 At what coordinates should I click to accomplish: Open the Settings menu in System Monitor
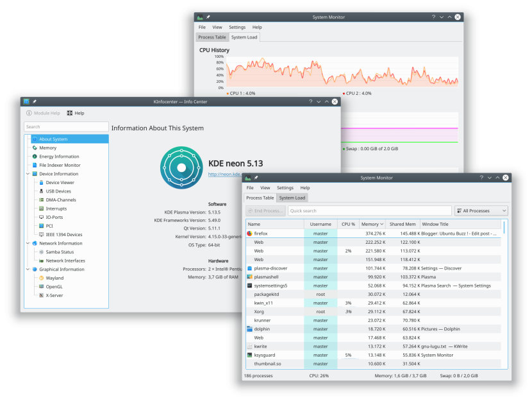pos(285,187)
